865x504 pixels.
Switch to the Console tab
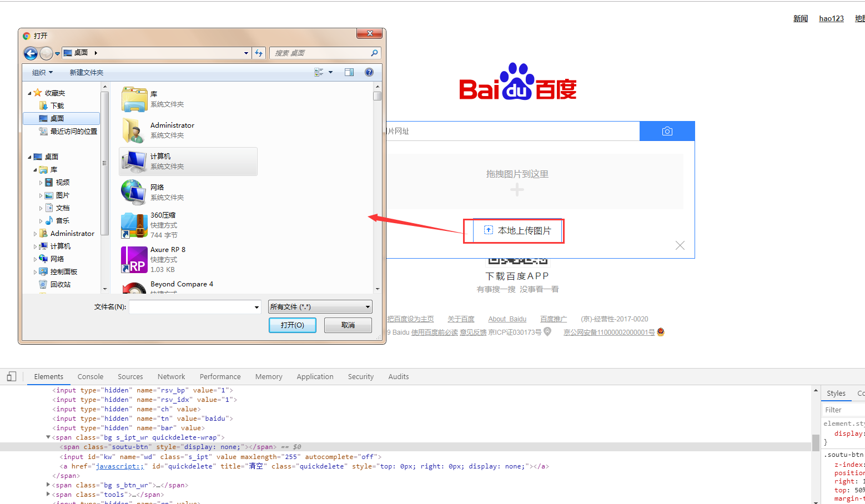point(90,376)
